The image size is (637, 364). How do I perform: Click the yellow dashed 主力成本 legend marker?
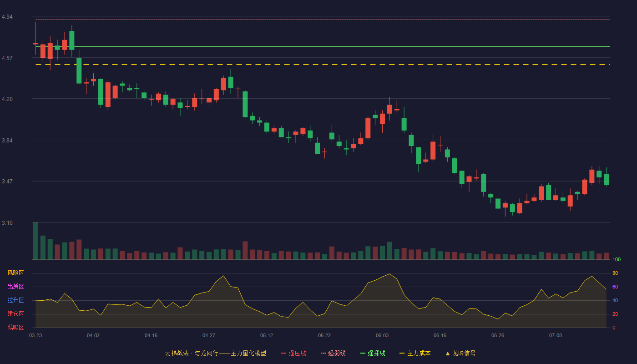click(402, 353)
